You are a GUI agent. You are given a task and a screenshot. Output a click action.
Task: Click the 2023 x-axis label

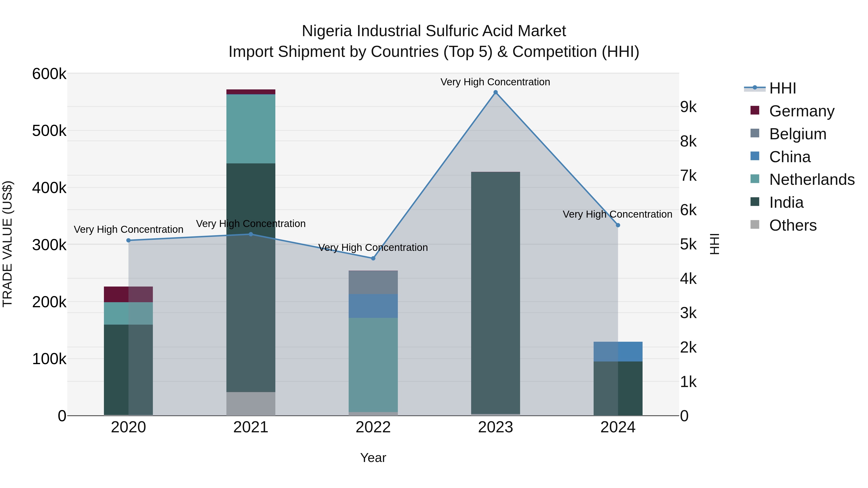point(495,427)
